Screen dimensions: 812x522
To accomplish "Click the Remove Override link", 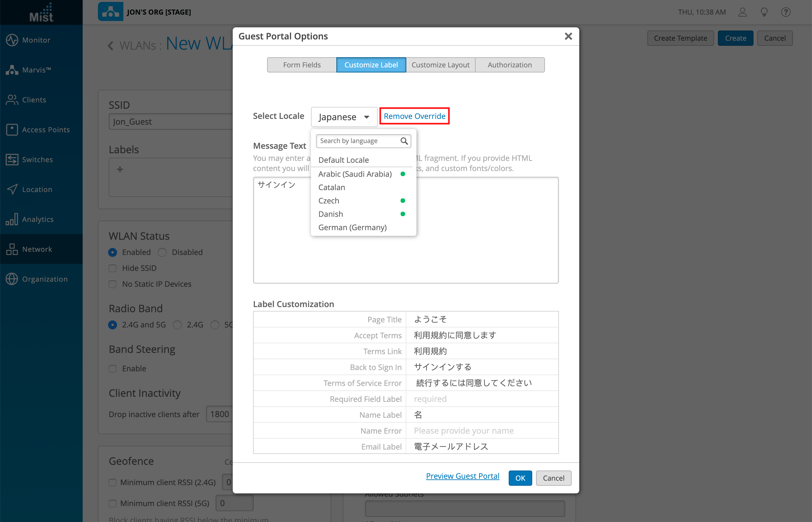I will coord(414,116).
